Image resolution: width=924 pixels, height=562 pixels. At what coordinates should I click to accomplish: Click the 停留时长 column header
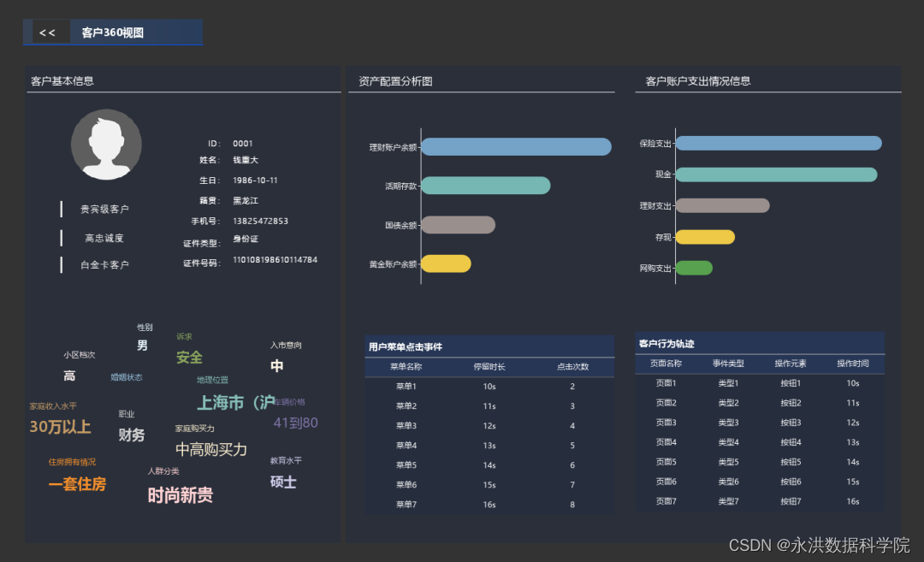pyautogui.click(x=489, y=366)
